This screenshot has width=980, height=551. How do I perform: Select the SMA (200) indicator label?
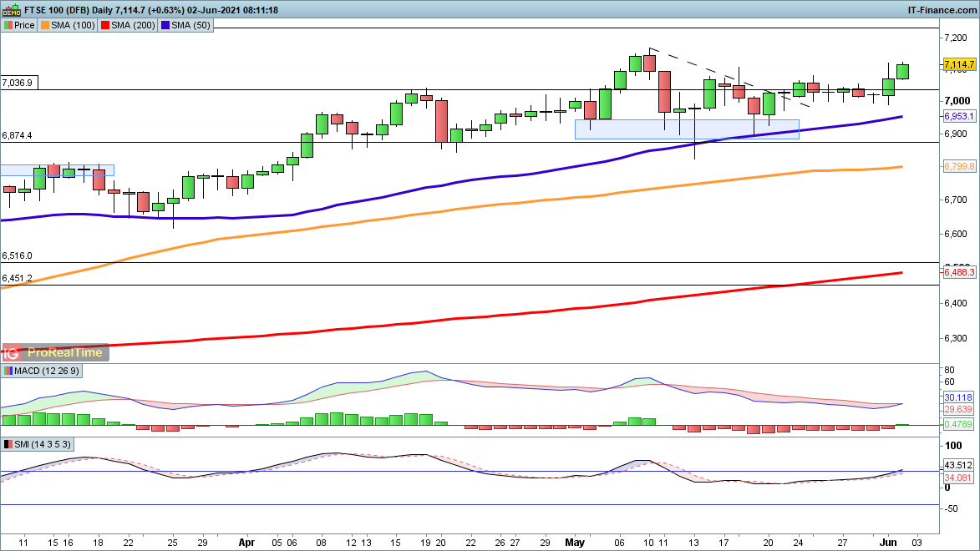[x=129, y=25]
